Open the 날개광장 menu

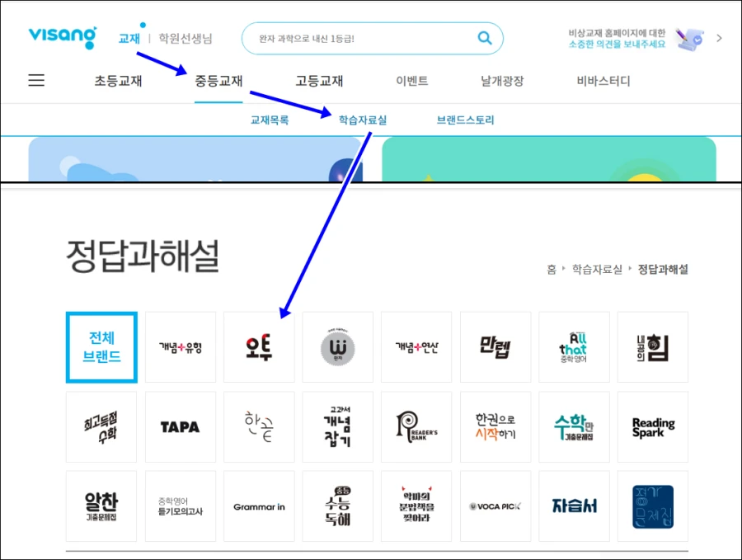pyautogui.click(x=502, y=81)
